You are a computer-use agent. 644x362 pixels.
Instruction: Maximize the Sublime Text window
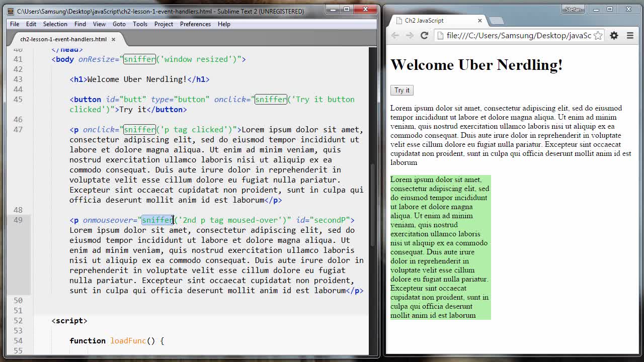click(x=347, y=9)
